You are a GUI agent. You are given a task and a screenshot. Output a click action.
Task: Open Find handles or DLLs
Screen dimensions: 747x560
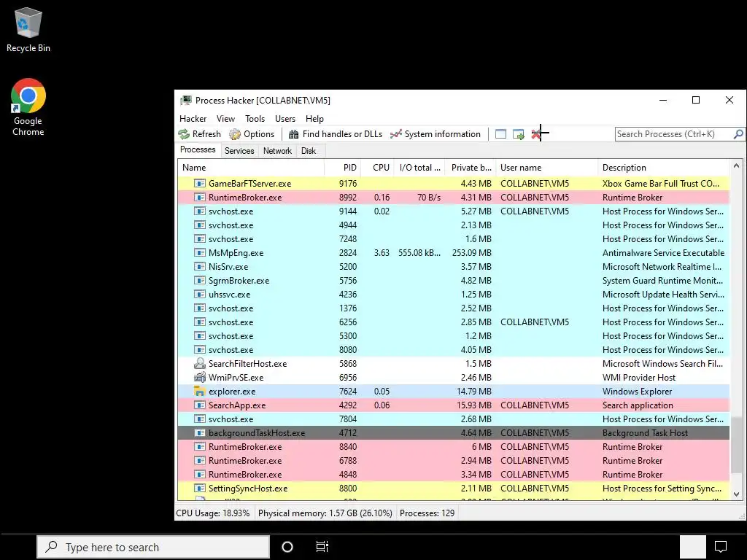pyautogui.click(x=336, y=134)
